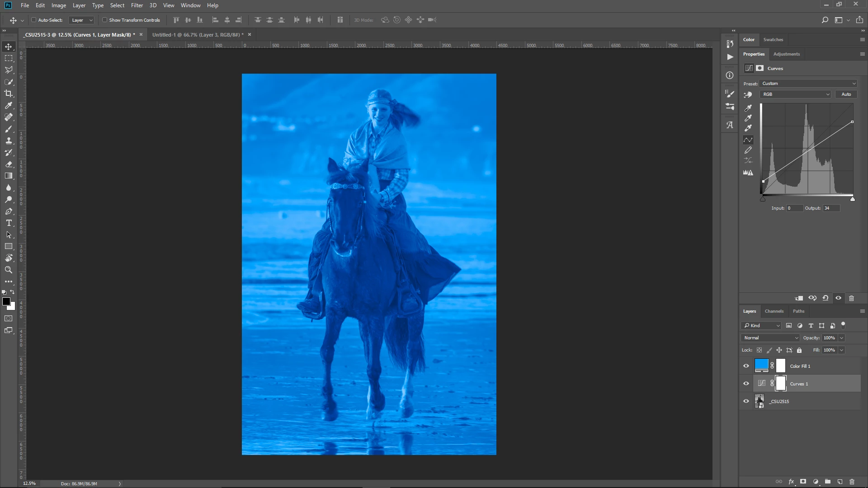The image size is (868, 488).
Task: Toggle visibility of _CSU2515 layer
Action: [746, 401]
